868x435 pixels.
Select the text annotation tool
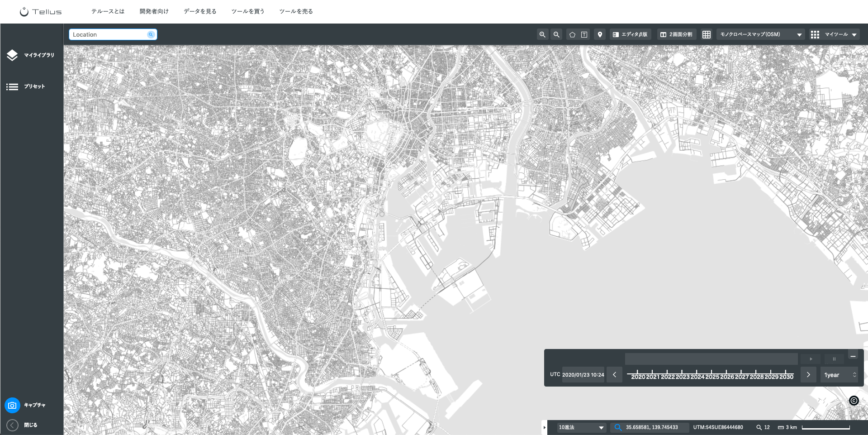click(x=584, y=34)
